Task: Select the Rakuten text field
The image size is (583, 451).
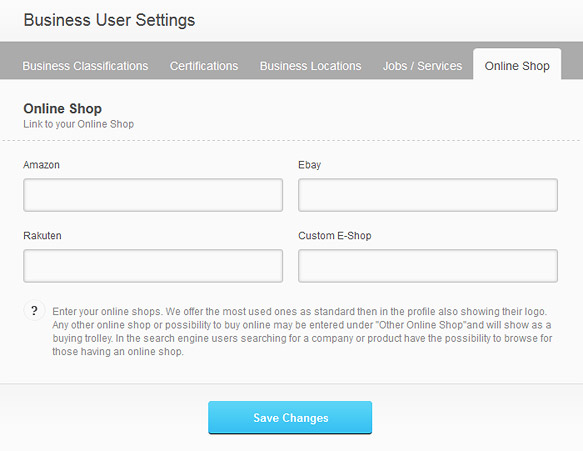Action: 153,266
